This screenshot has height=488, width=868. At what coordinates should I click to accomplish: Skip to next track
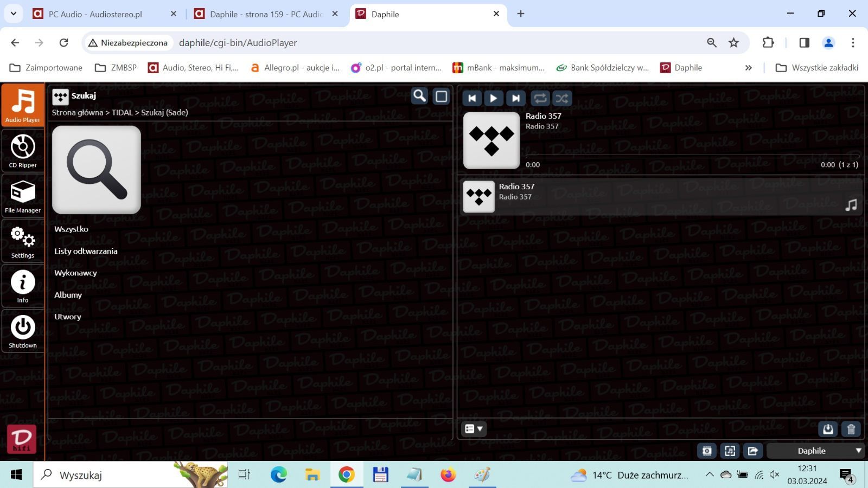point(515,98)
